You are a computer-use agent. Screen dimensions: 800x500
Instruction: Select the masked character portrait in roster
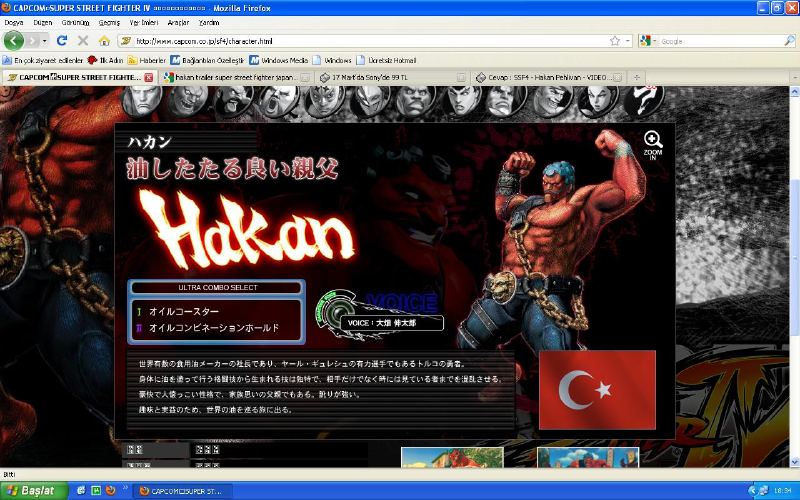(x=370, y=101)
